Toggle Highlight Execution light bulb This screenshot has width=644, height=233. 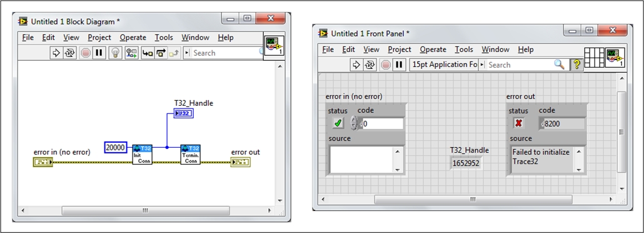click(x=116, y=53)
